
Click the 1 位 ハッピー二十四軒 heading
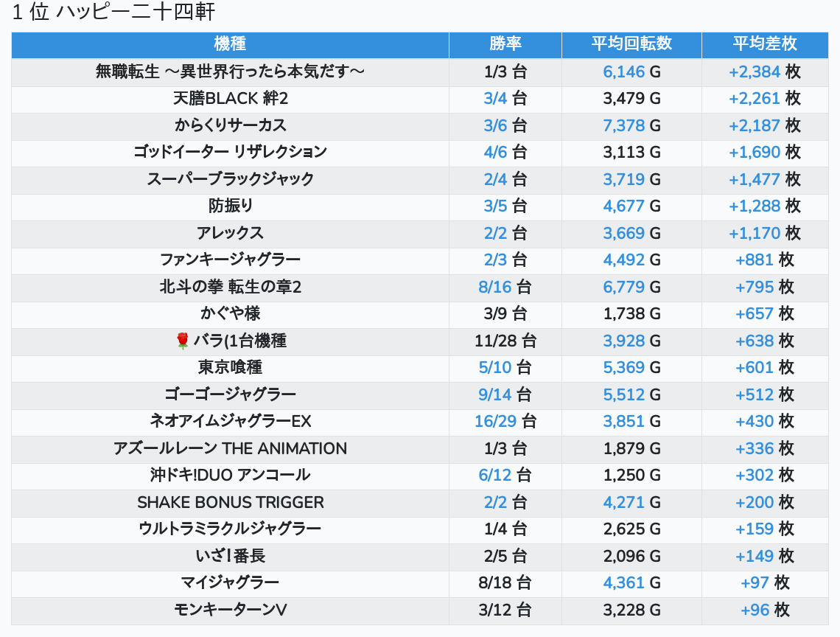(114, 13)
